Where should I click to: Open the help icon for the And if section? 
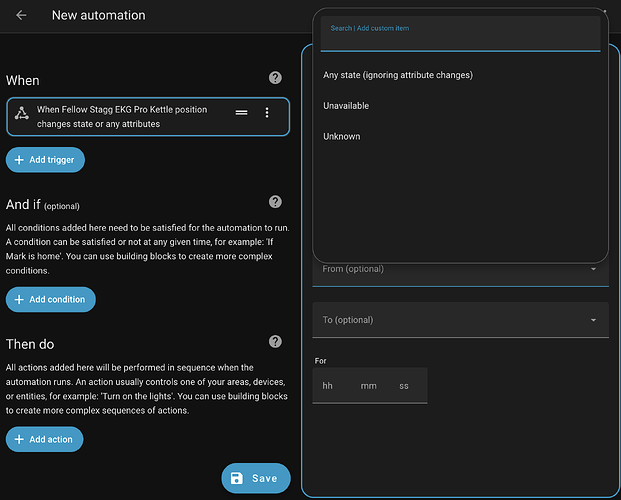(x=275, y=203)
